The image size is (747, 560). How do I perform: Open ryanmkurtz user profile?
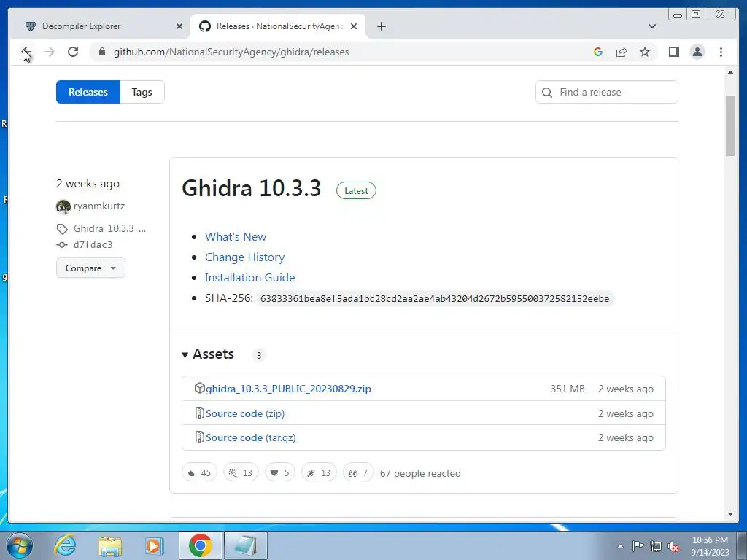pyautogui.click(x=99, y=206)
